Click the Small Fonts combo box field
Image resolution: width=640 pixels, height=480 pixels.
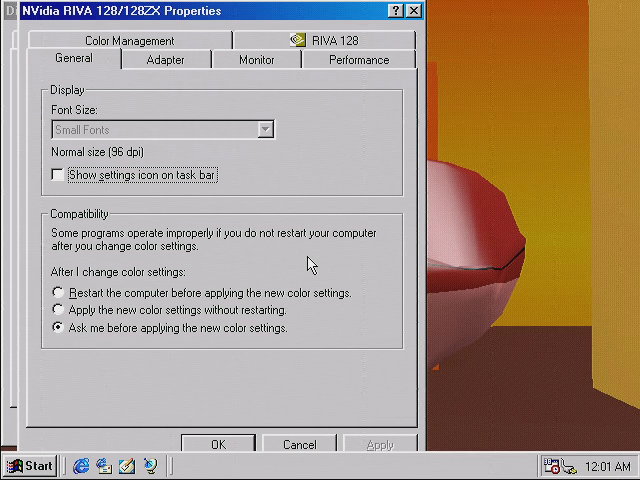[x=163, y=130]
